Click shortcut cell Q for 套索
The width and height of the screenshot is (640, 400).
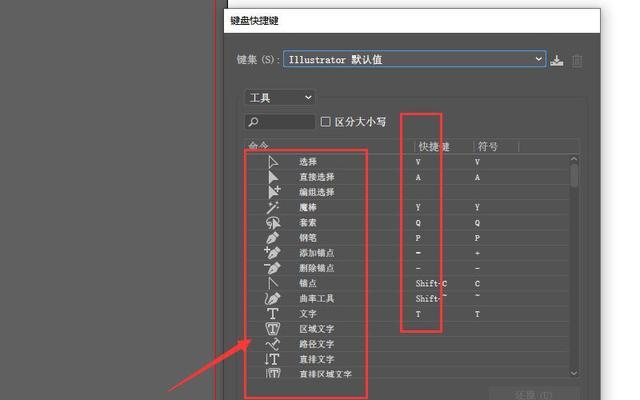(418, 223)
